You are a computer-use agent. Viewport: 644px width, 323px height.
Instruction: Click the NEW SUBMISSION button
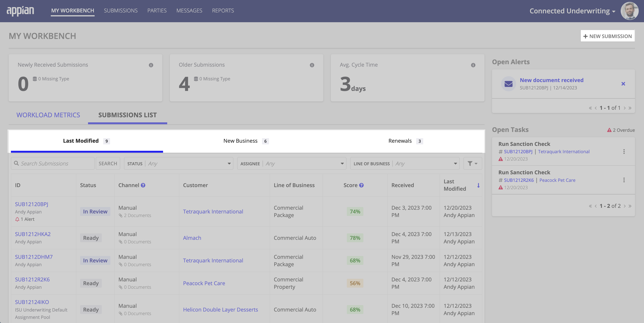coord(608,36)
